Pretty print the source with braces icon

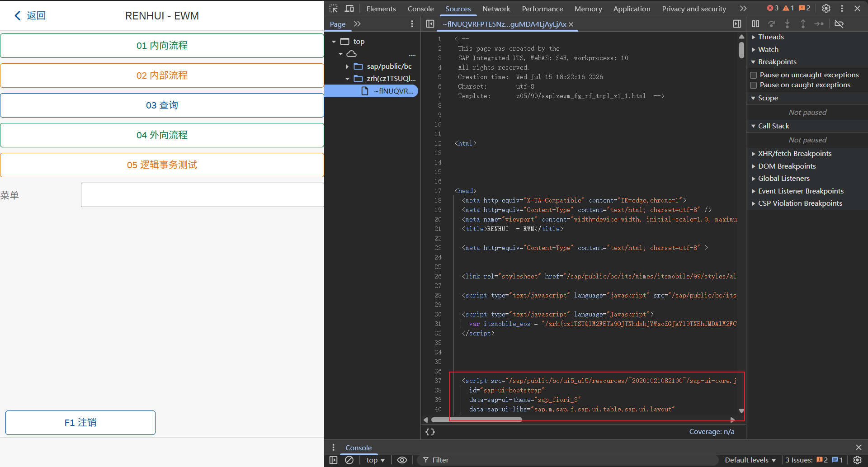430,432
